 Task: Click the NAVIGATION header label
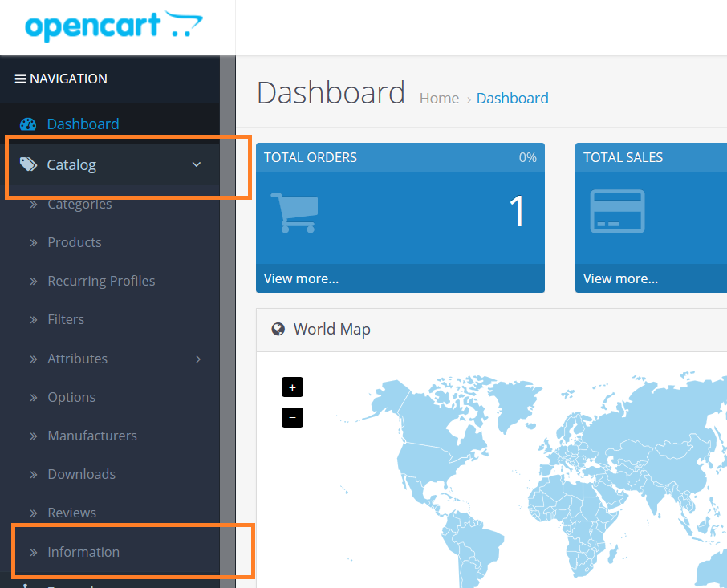coord(69,79)
